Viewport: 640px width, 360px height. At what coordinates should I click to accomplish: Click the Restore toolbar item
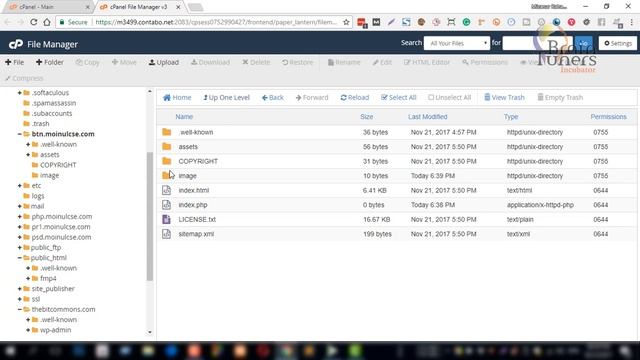298,62
